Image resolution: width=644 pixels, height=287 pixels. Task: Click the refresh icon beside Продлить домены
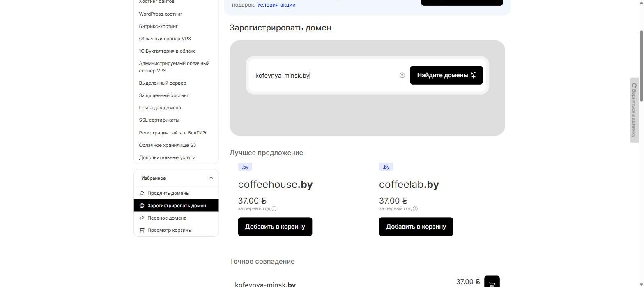142,193
